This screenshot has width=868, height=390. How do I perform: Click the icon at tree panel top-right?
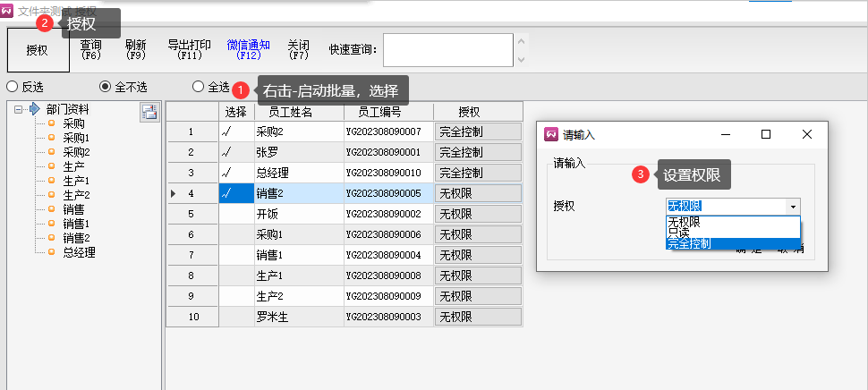coord(149,112)
